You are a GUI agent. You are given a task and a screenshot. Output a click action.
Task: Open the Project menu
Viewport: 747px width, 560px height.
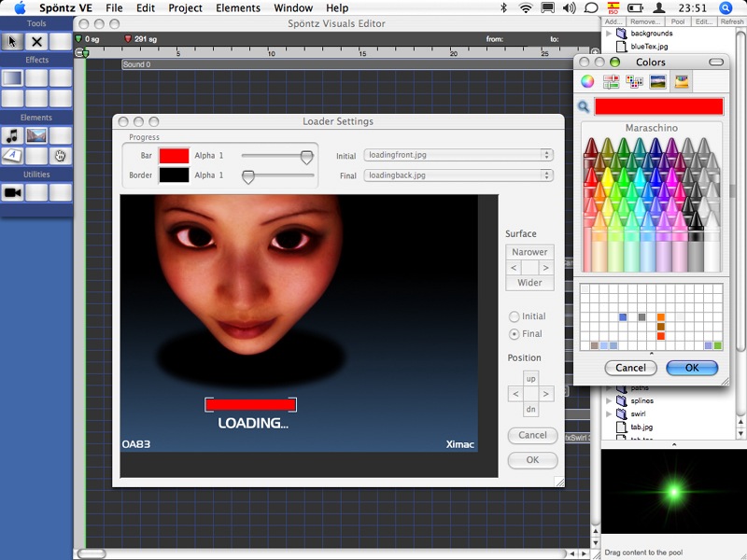pos(185,8)
